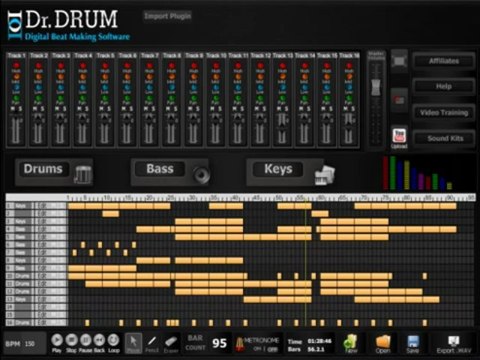Click the Edit button on row 10 Drums
The image size is (480, 360).
(x=43, y=276)
